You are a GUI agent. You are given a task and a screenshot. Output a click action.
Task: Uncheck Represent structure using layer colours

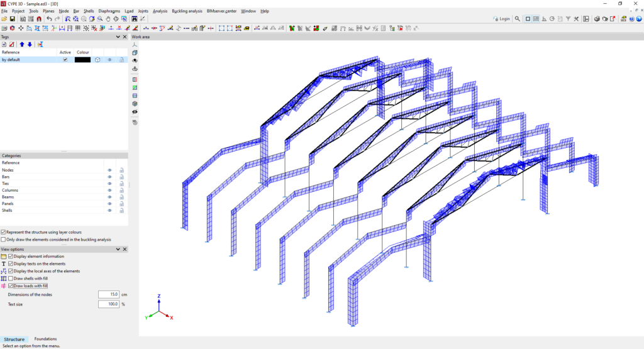[x=3, y=233]
